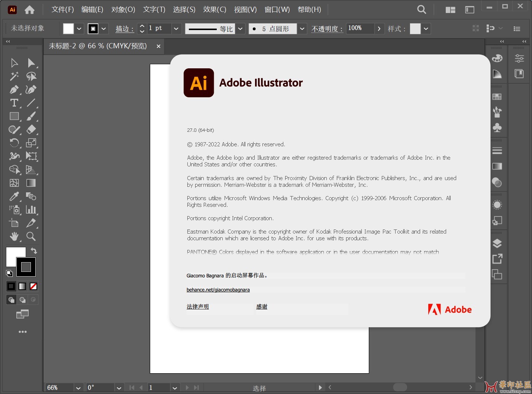Open the Color panel palette icon
This screenshot has height=394, width=532.
click(x=497, y=58)
